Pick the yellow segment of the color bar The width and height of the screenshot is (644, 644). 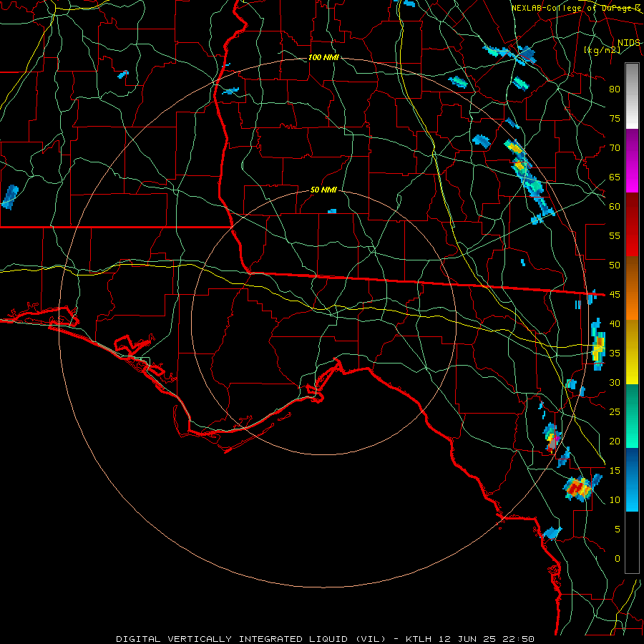click(x=632, y=352)
